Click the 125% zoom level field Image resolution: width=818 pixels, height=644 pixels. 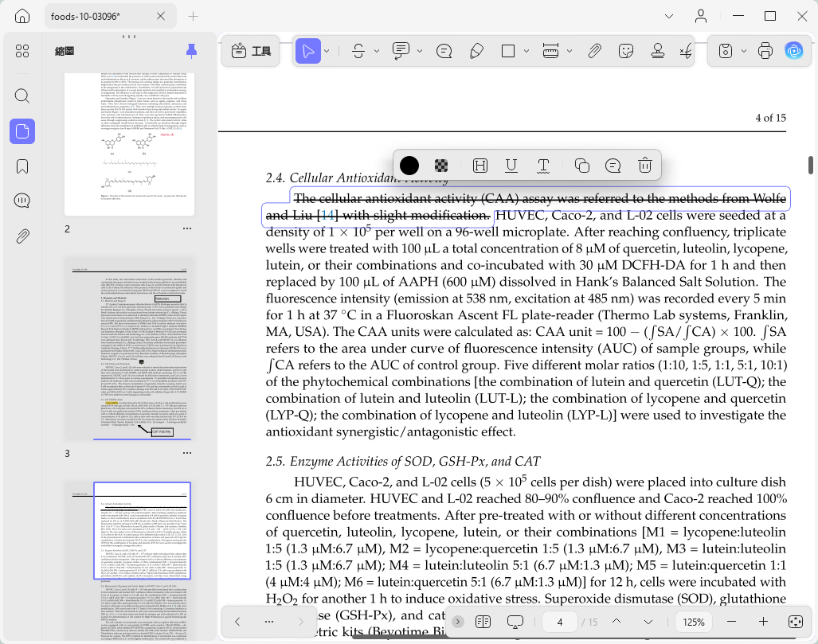click(693, 622)
